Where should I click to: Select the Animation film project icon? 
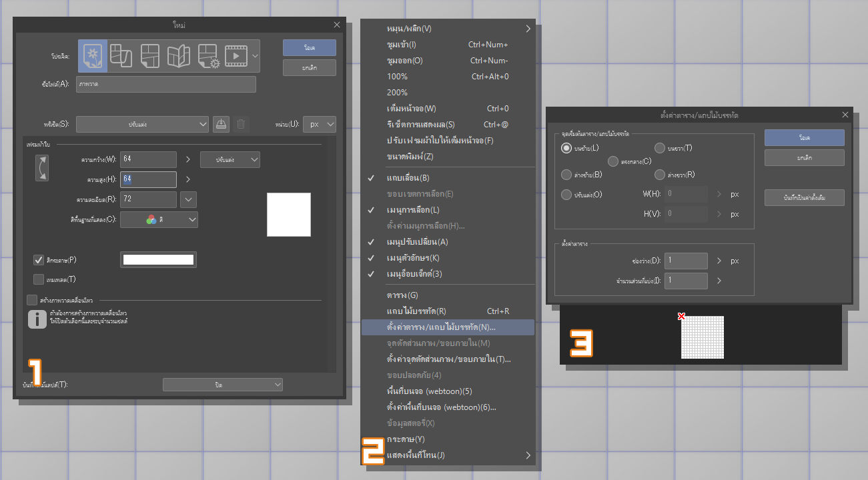tap(236, 56)
